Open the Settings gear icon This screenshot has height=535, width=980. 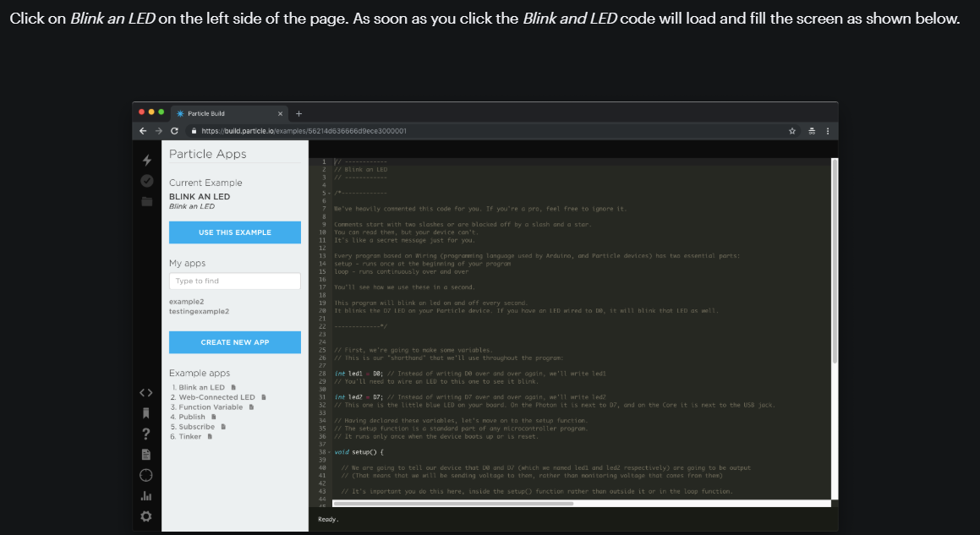146,516
